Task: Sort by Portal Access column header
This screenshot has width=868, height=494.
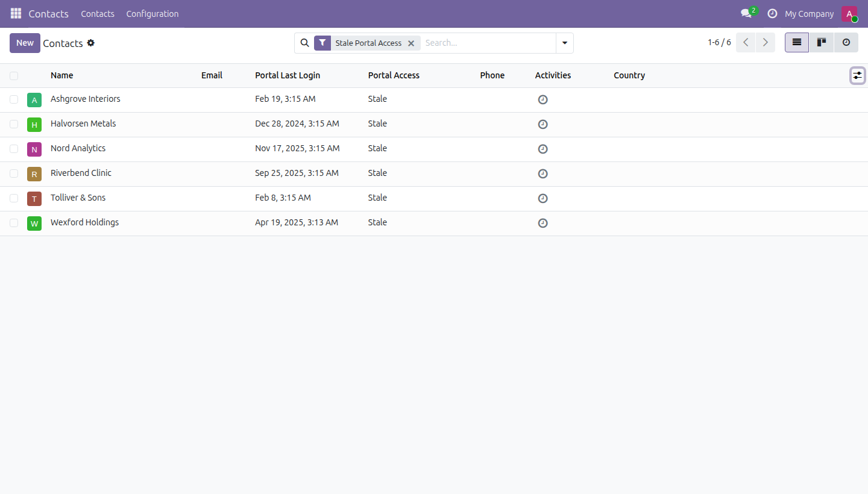Action: (394, 75)
